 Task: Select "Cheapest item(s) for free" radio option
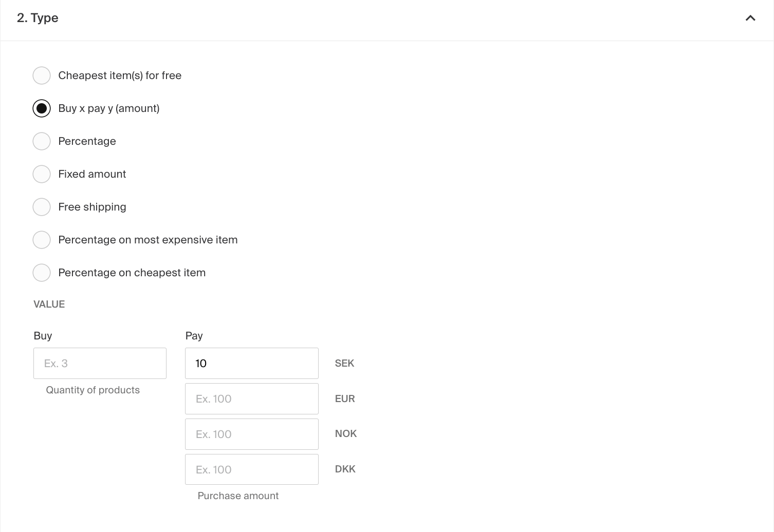42,75
